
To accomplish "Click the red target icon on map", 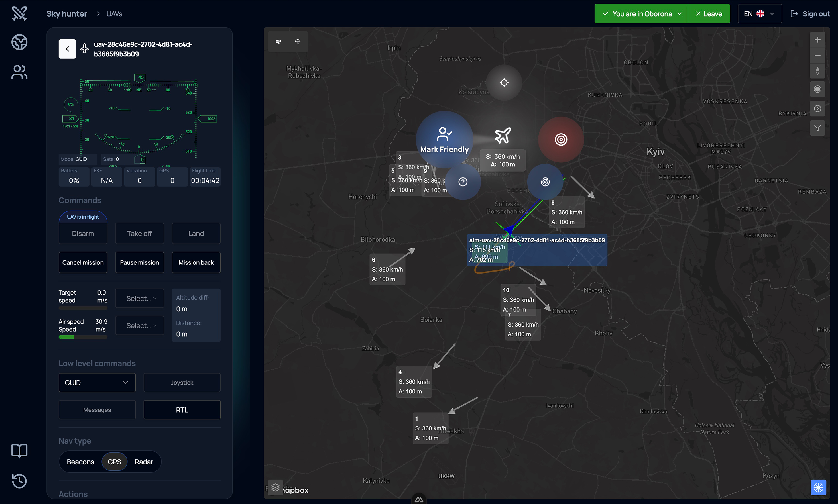I will 561,140.
